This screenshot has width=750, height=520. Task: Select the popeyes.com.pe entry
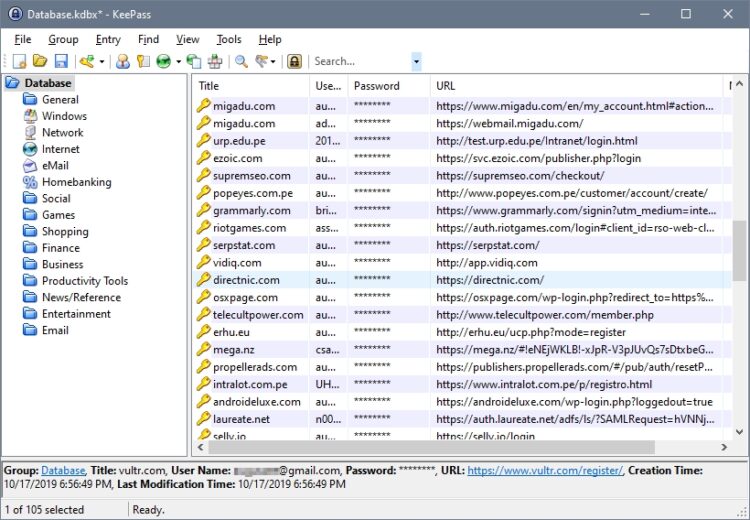[463, 193]
